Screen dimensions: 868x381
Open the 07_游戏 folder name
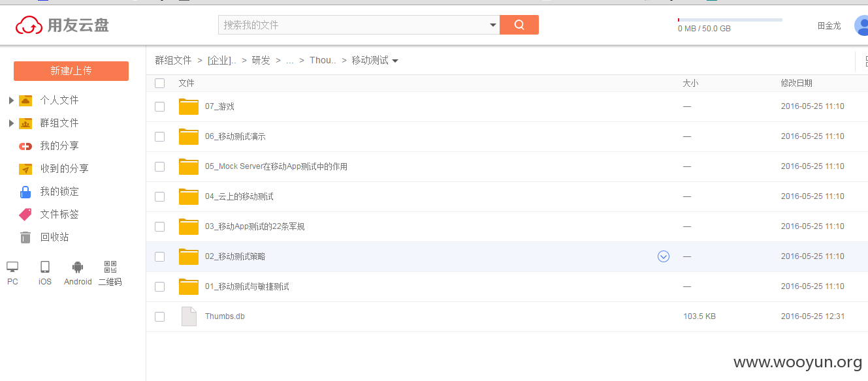click(219, 106)
